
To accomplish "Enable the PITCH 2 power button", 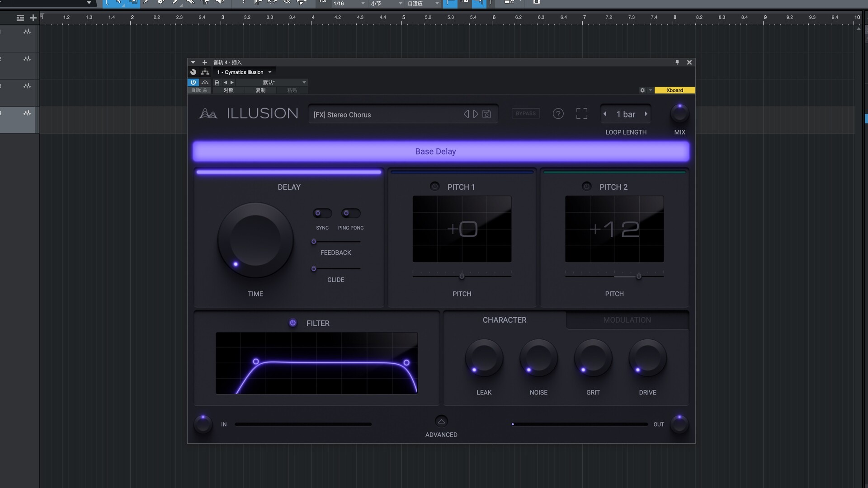I will tap(586, 186).
